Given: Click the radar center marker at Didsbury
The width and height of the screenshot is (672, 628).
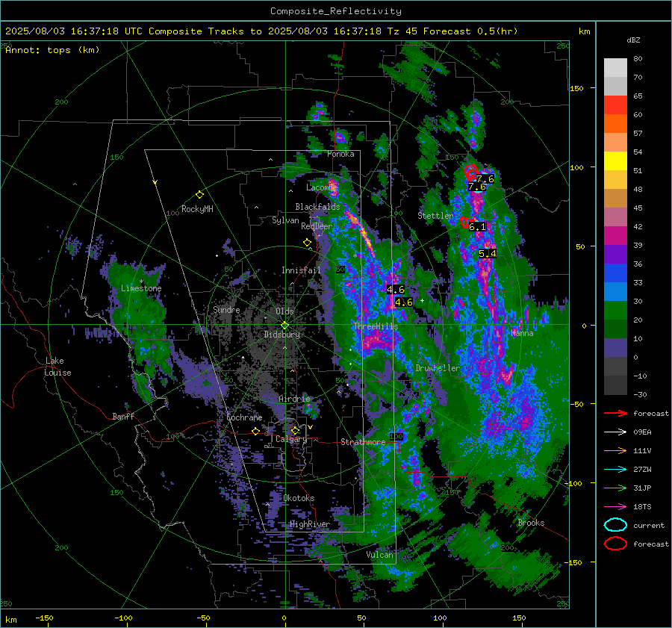Looking at the screenshot, I should 284,326.
